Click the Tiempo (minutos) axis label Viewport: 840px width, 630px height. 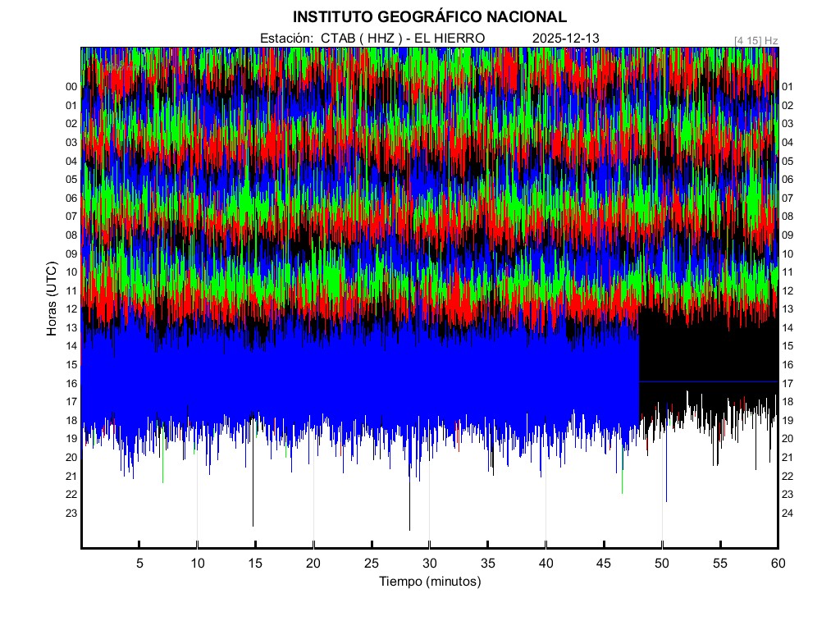[x=429, y=582]
